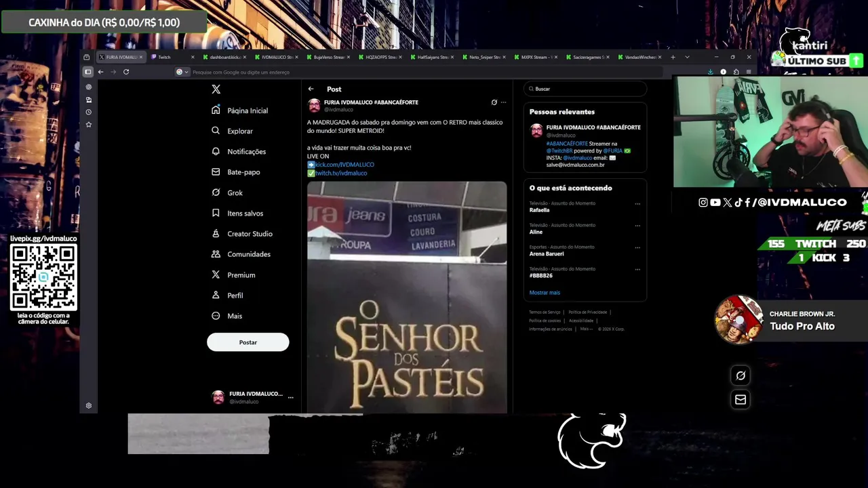Open @FURIA mention in the bio
Viewport: 868px width, 488px height.
tap(613, 150)
